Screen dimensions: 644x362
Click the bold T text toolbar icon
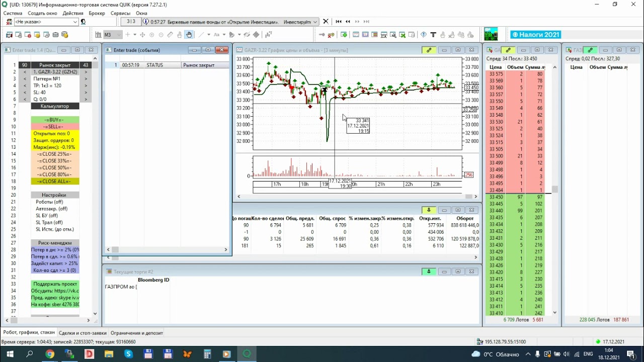coord(433,35)
